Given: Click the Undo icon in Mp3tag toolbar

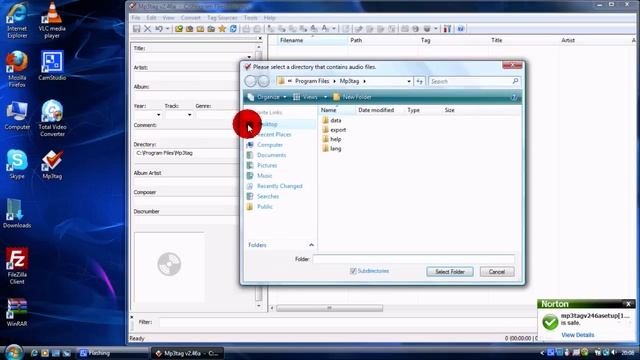Looking at the screenshot, I should tap(159, 29).
